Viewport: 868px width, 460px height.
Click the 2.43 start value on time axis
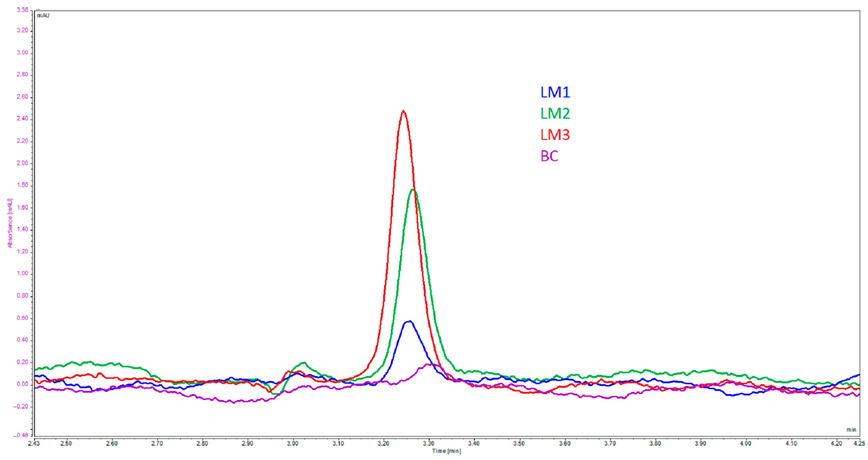pos(34,443)
